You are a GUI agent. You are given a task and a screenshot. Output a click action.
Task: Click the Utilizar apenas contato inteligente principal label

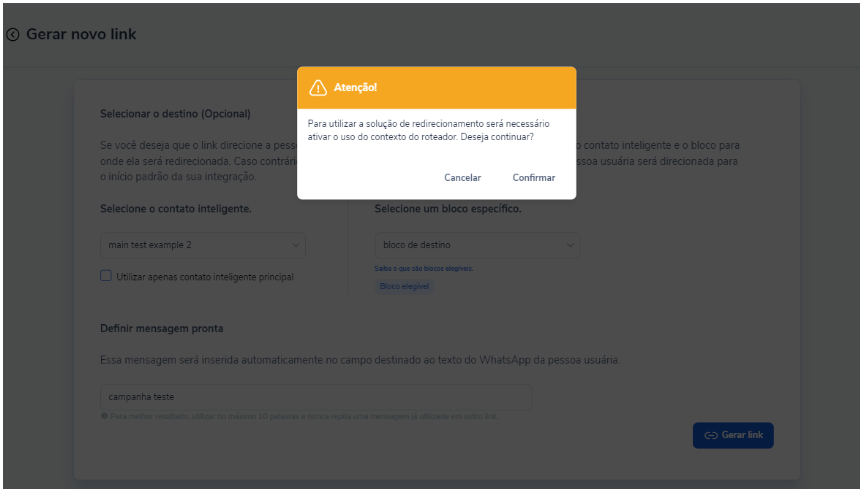(205, 277)
